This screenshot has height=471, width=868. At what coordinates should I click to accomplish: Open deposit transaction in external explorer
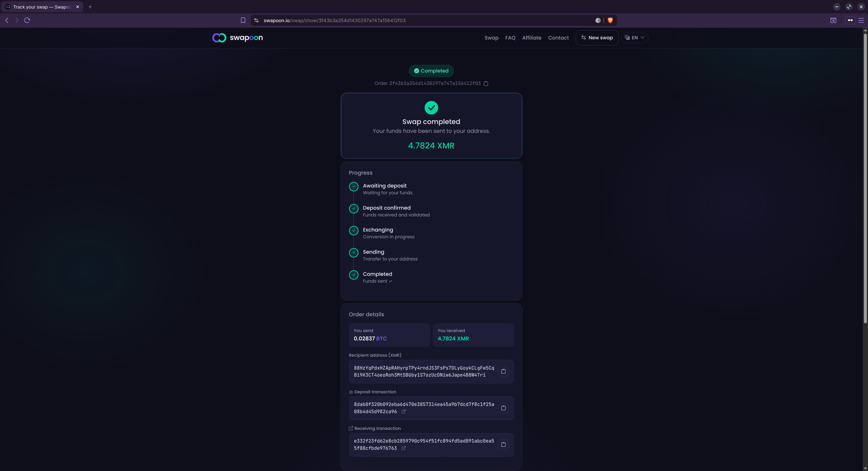click(x=404, y=412)
